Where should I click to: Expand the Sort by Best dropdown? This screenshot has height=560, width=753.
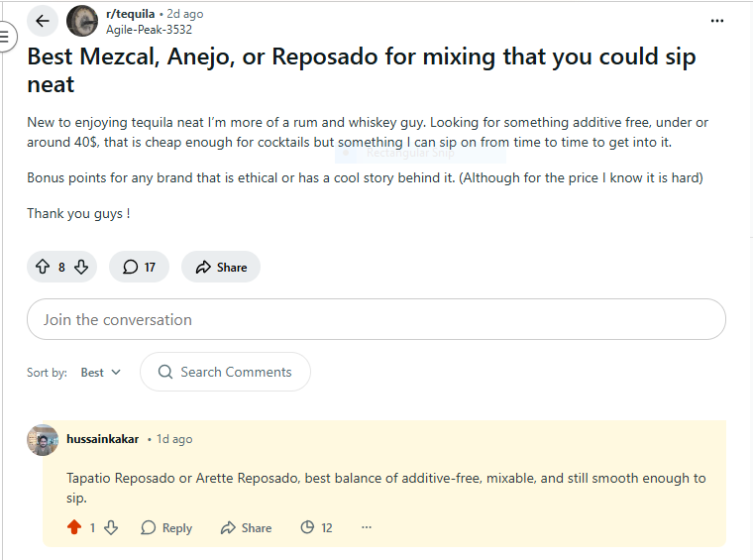coord(100,373)
